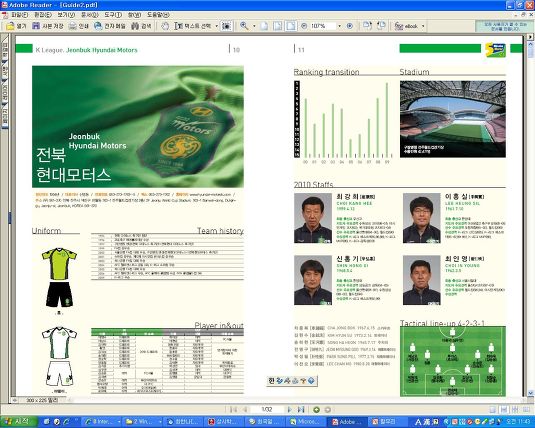Open the eBook toolbar button
535x428 pixels.
point(407,26)
